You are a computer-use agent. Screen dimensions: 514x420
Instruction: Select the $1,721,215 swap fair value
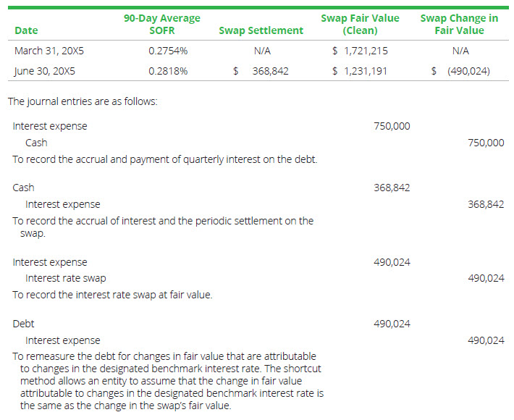[359, 51]
